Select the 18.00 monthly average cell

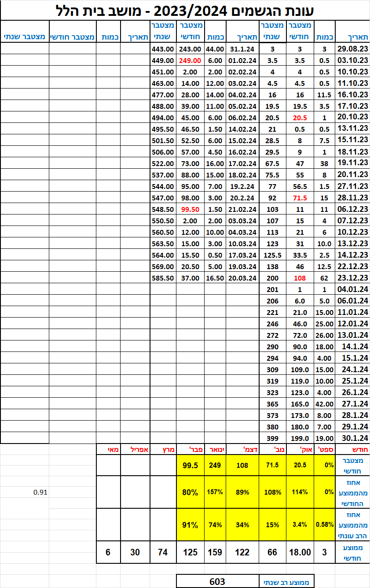click(x=300, y=552)
